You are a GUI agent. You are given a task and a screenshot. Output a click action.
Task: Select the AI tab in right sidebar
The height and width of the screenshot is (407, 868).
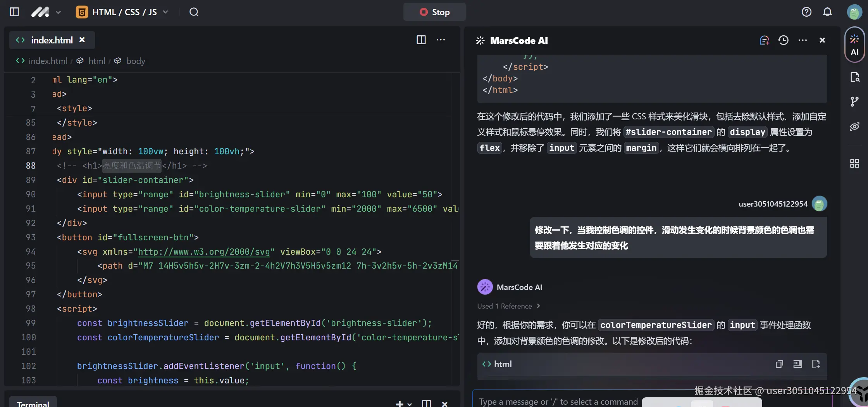pyautogui.click(x=854, y=45)
